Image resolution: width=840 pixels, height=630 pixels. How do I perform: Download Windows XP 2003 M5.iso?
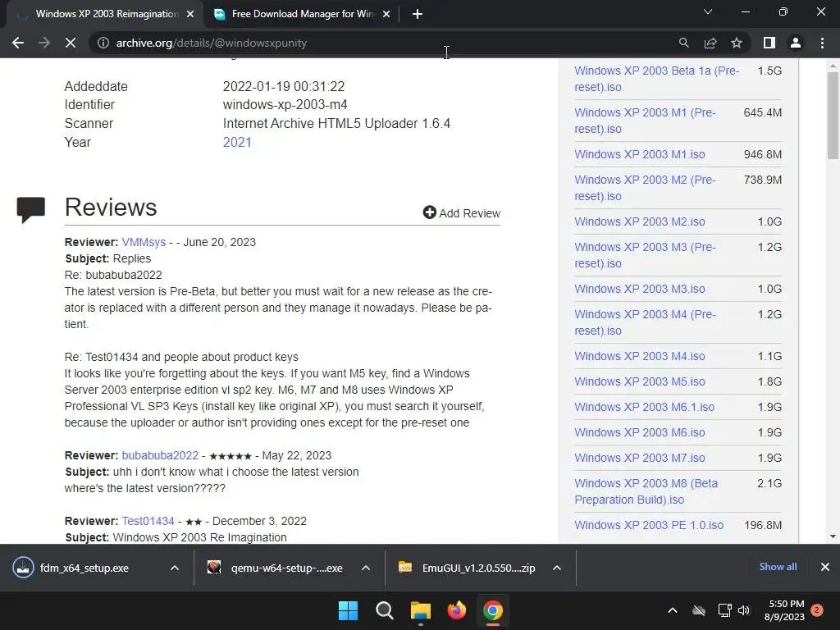coord(640,381)
